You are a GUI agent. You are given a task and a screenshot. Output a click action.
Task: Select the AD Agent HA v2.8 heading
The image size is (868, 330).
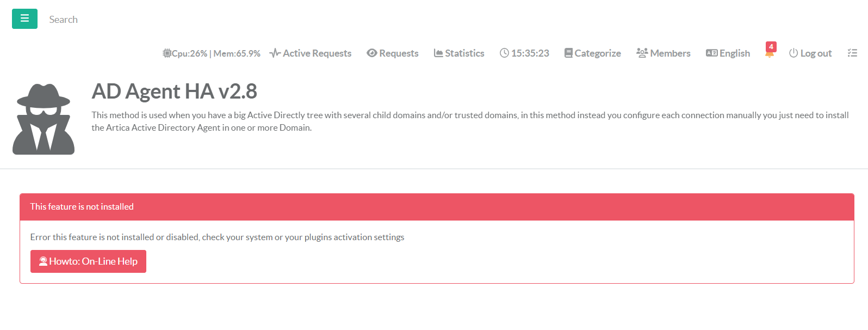coord(174,91)
